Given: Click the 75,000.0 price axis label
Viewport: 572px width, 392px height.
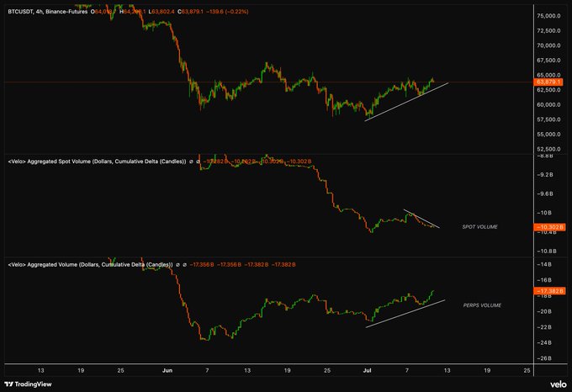Looking at the screenshot, I should click(548, 16).
